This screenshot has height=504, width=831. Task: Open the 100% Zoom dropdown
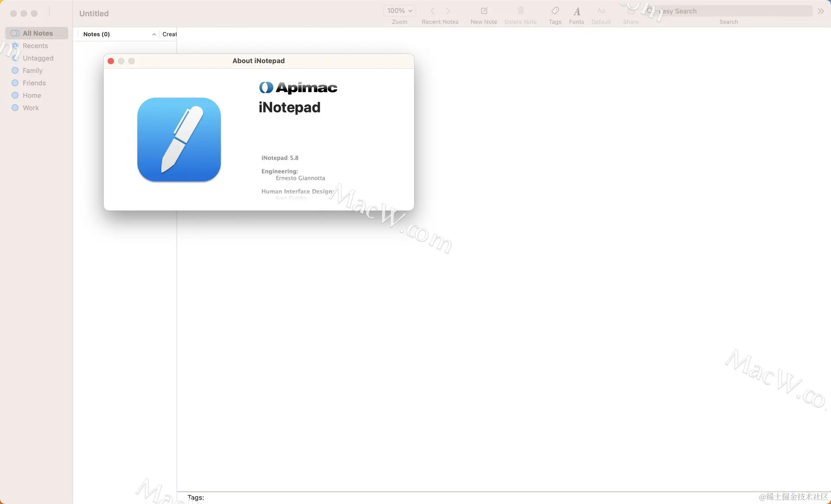[x=399, y=11]
